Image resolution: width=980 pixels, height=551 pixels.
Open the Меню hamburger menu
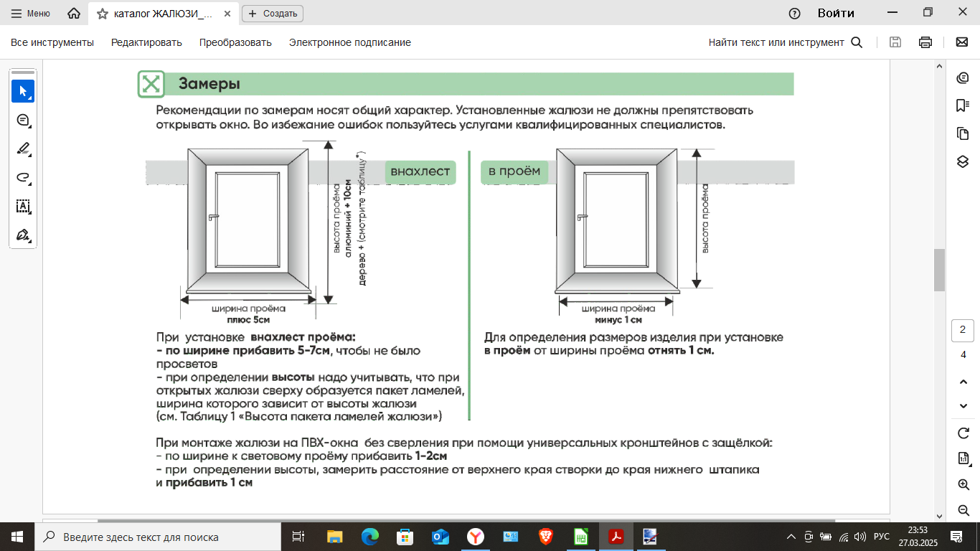[30, 14]
